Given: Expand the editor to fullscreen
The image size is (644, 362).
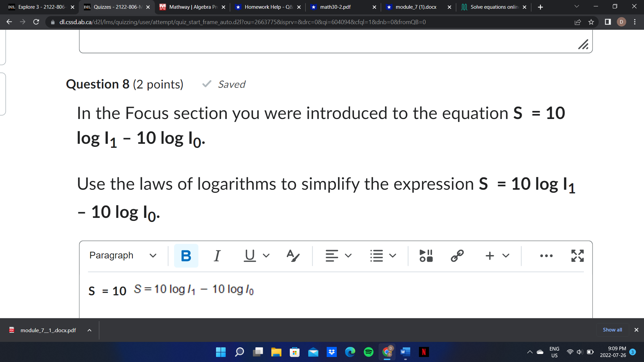Looking at the screenshot, I should click(x=577, y=256).
